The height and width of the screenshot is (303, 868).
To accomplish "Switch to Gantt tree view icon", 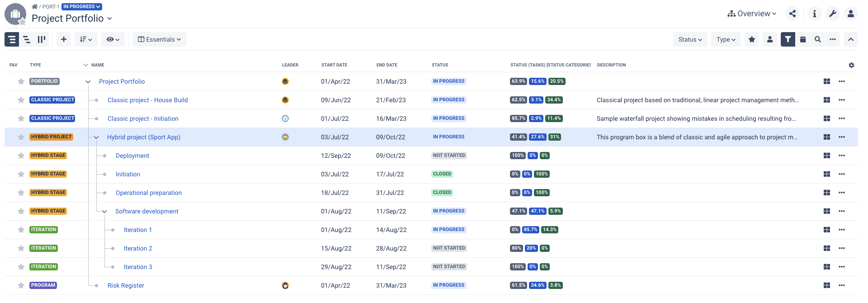I will click(x=27, y=39).
